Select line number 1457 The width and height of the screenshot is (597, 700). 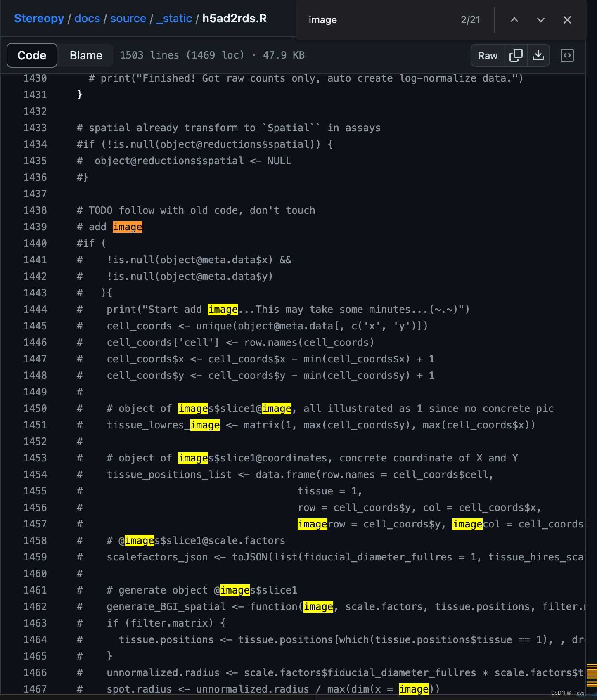pyautogui.click(x=35, y=524)
